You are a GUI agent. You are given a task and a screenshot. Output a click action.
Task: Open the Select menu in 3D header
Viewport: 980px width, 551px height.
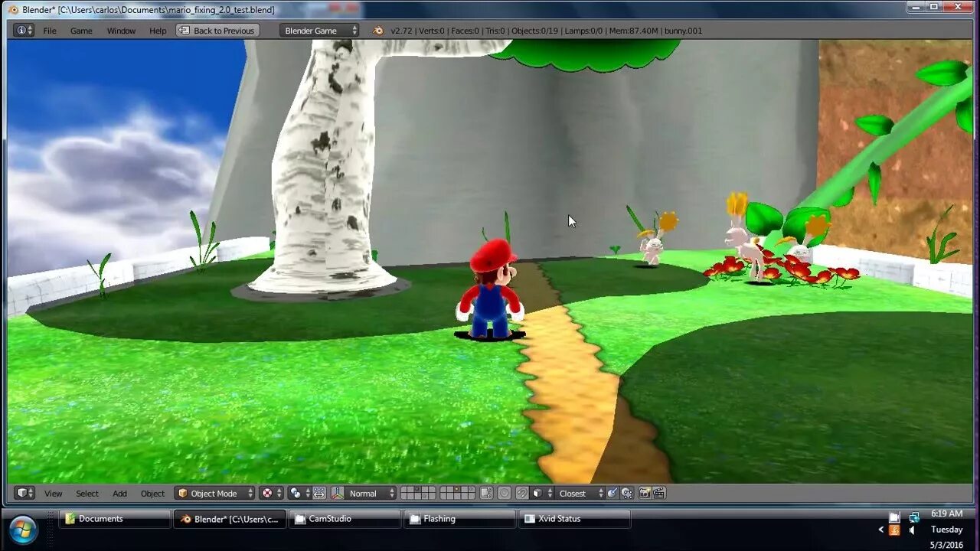[87, 494]
